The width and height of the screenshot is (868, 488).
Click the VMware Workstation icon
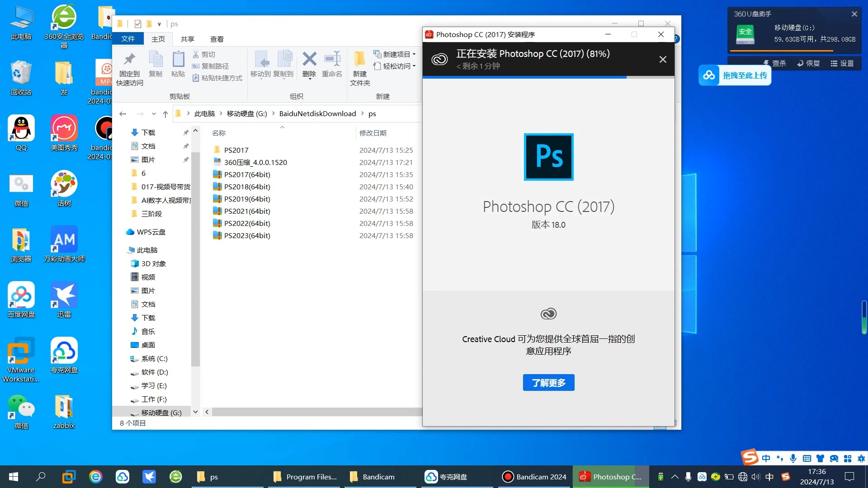[x=20, y=361]
